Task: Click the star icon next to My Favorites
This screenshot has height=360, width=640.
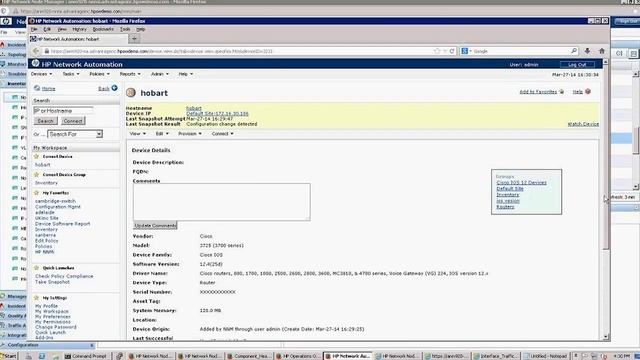Action: point(36,193)
